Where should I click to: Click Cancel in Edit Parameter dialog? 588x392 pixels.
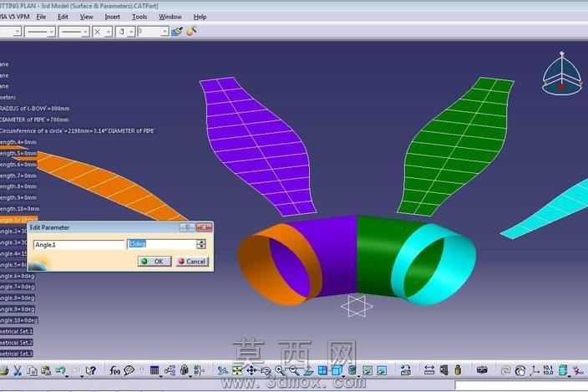192,262
